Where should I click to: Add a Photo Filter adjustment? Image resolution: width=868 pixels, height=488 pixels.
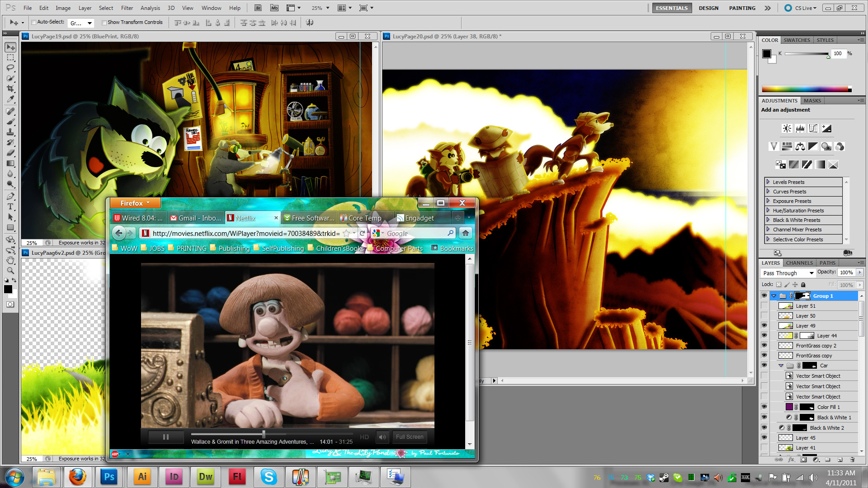click(x=826, y=146)
